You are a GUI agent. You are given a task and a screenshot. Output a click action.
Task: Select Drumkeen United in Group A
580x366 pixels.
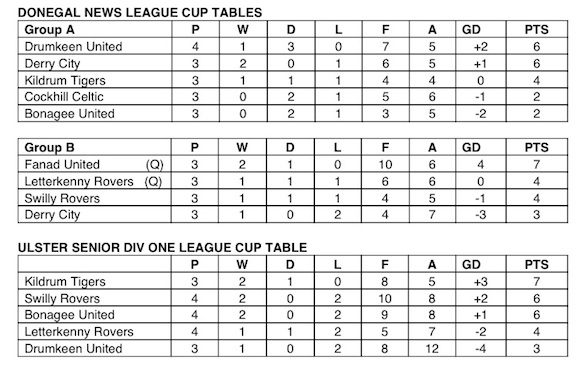tap(73, 47)
